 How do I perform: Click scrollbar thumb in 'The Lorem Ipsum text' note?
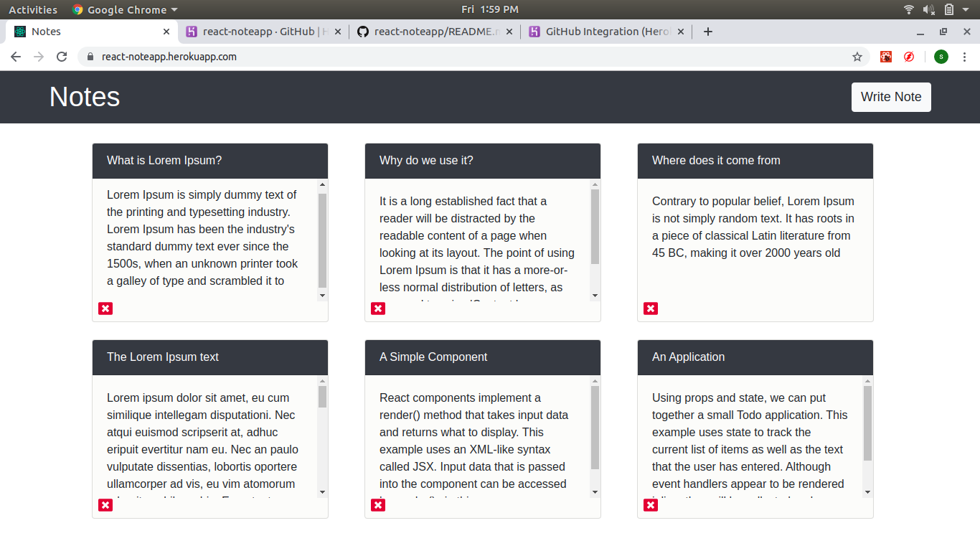(x=322, y=397)
